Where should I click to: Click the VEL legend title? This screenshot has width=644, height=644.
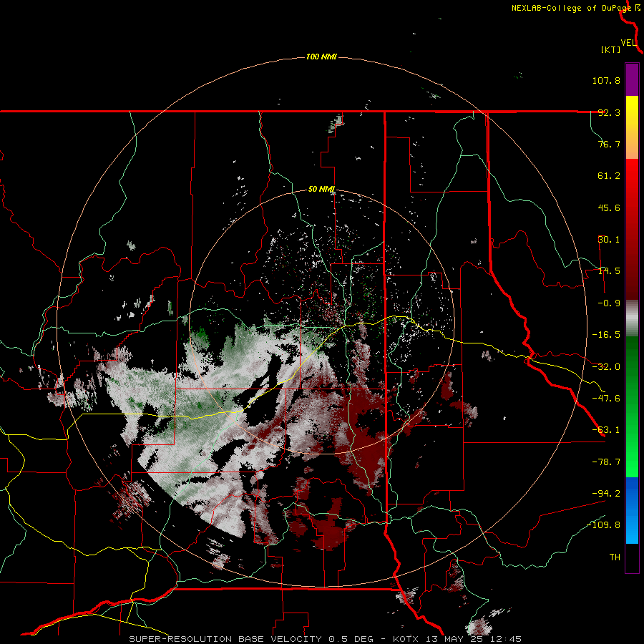coord(629,43)
